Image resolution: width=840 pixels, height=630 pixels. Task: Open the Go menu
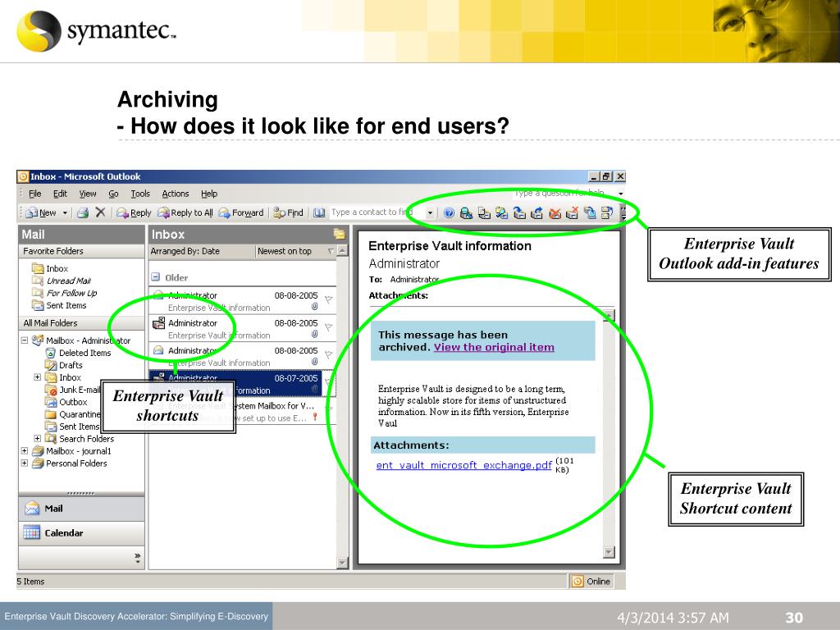(113, 194)
